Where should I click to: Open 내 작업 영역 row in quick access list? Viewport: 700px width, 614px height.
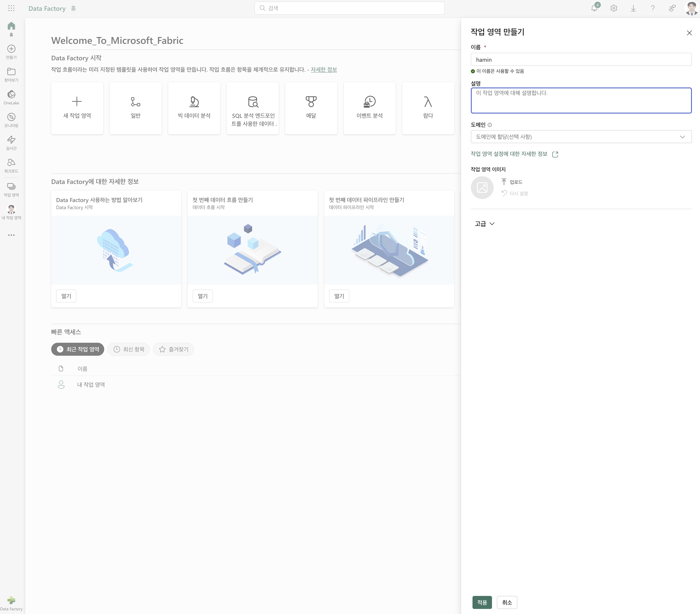(x=91, y=385)
